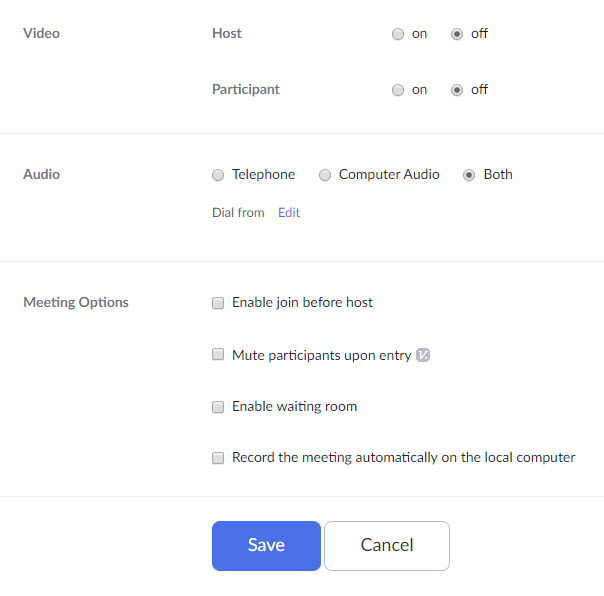Open the Edit link next to Dial from

click(x=289, y=213)
